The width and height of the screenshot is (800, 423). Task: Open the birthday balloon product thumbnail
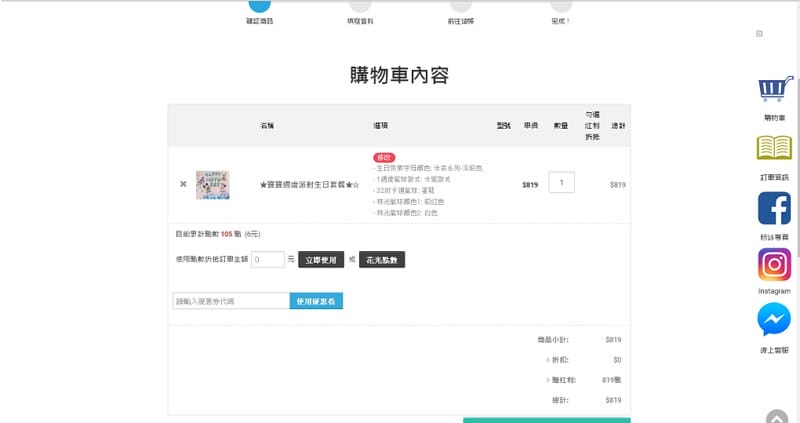213,185
